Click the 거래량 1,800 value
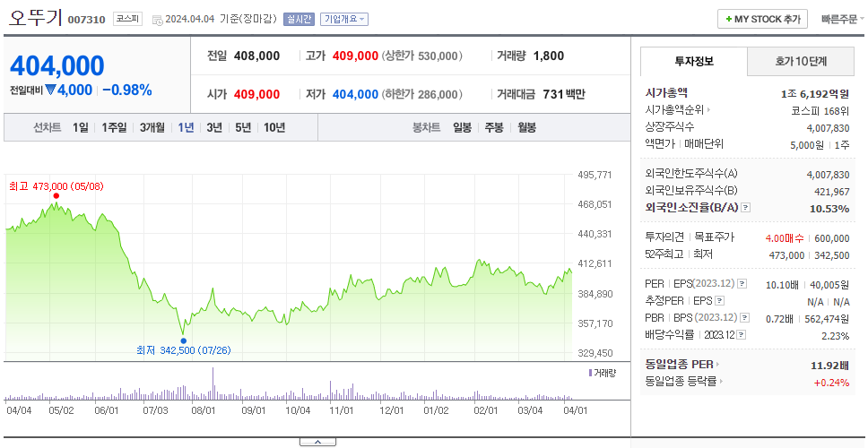The height and width of the screenshot is (448, 868). pyautogui.click(x=549, y=56)
